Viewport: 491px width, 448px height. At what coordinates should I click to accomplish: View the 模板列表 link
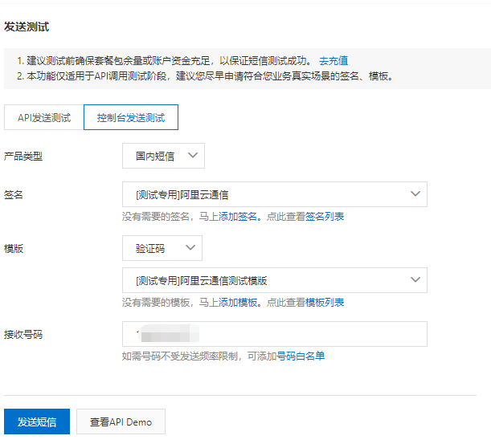tap(325, 303)
